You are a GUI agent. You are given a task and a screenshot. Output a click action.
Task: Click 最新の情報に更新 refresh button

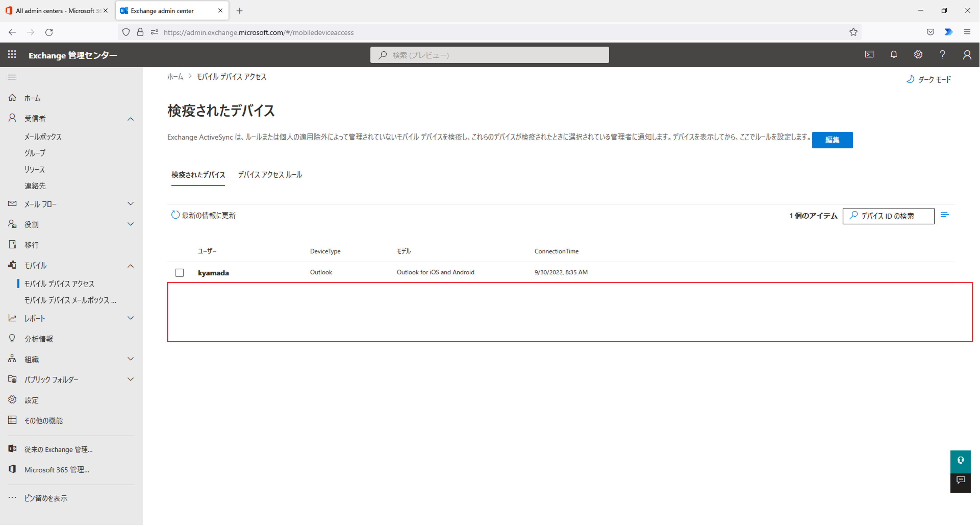pos(204,215)
